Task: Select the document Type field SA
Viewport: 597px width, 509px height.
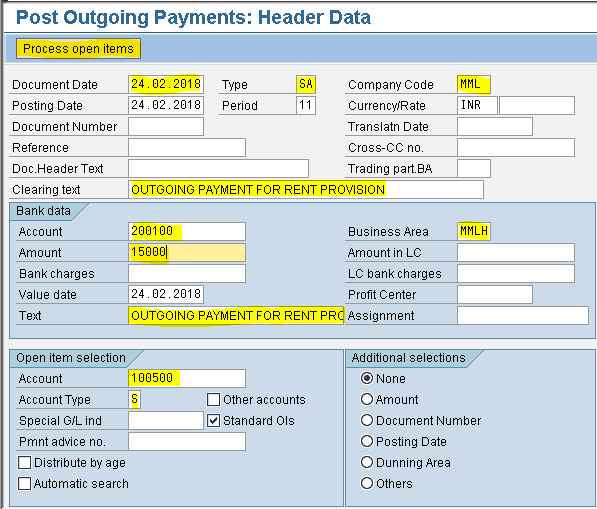Action: [x=306, y=85]
